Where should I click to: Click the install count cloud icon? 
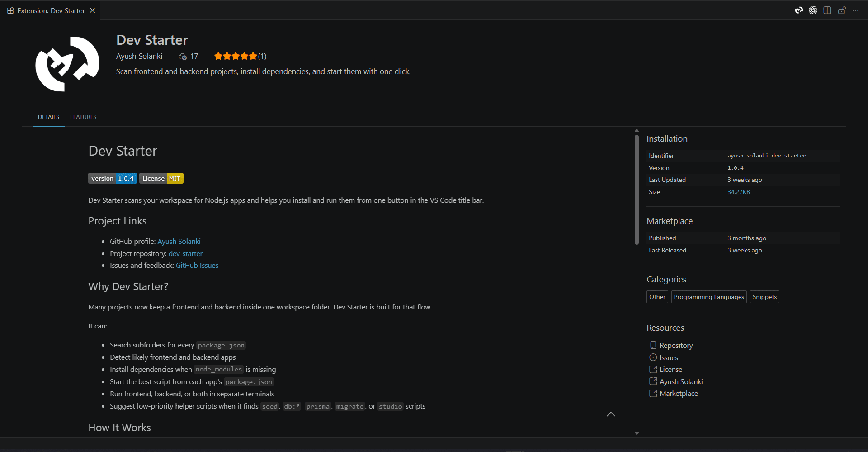183,56
